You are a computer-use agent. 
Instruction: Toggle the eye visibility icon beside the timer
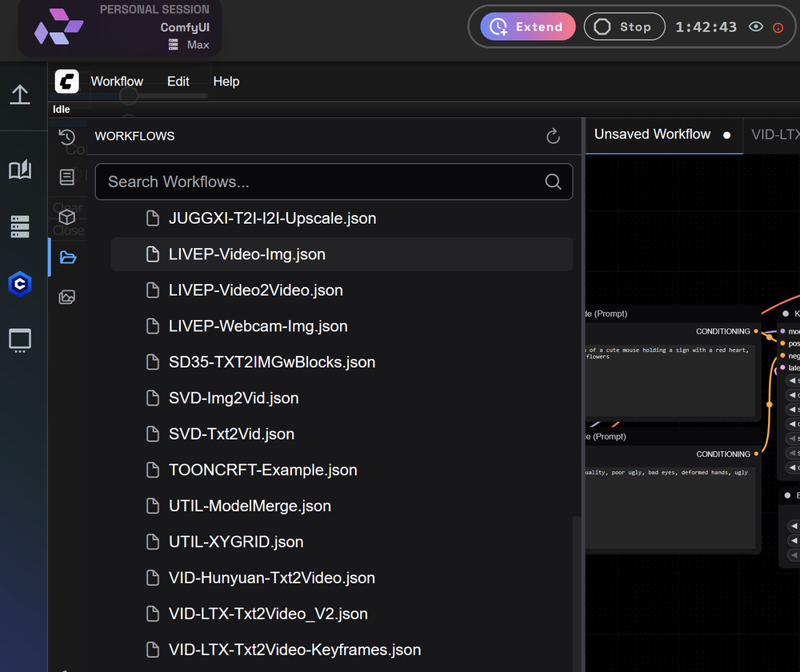tap(755, 26)
